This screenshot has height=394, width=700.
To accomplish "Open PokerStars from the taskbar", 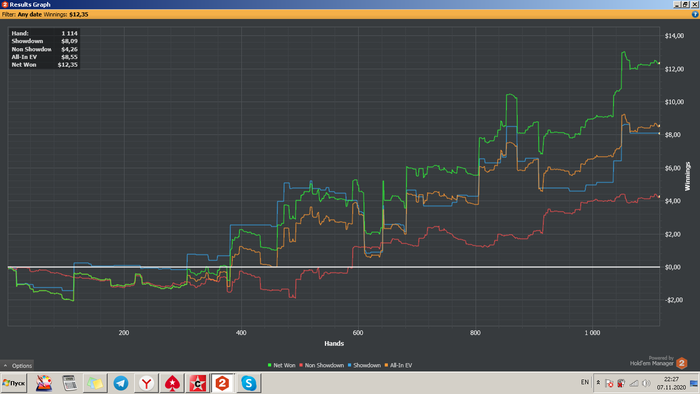I will pos(172,383).
